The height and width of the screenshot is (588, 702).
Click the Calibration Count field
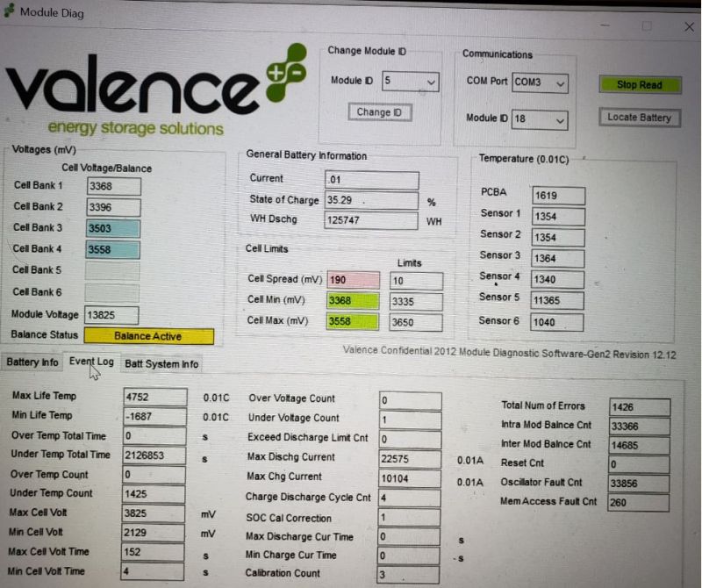(x=408, y=576)
